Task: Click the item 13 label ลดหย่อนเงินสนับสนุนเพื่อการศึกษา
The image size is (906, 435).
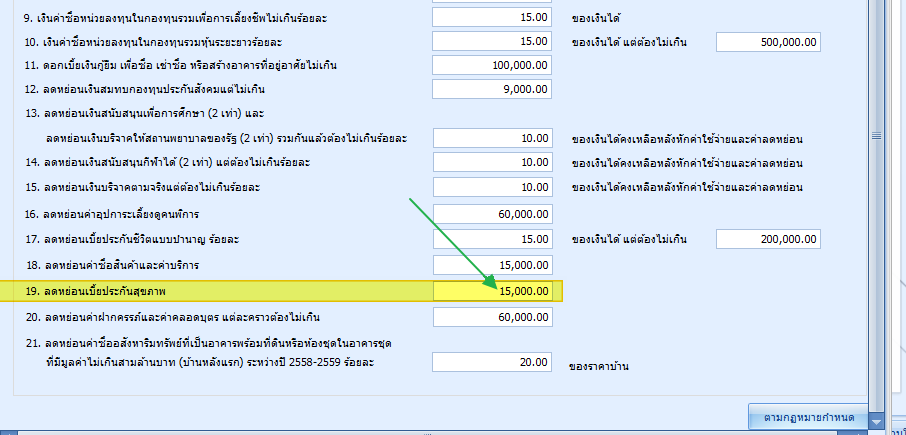Action: [154, 113]
